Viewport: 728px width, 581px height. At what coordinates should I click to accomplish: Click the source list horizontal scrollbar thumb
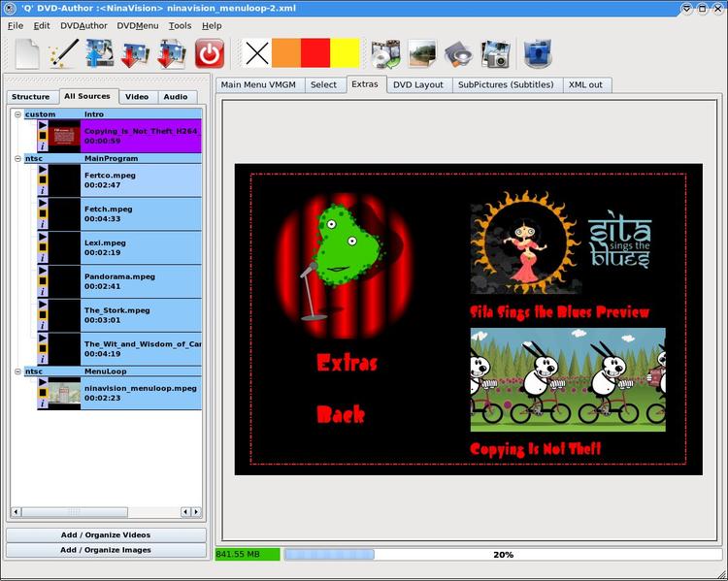(x=75, y=512)
